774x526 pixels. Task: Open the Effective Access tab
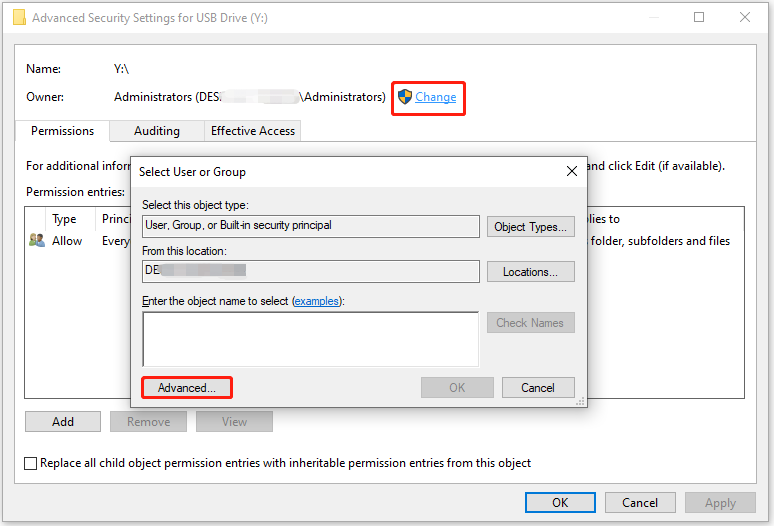[253, 131]
